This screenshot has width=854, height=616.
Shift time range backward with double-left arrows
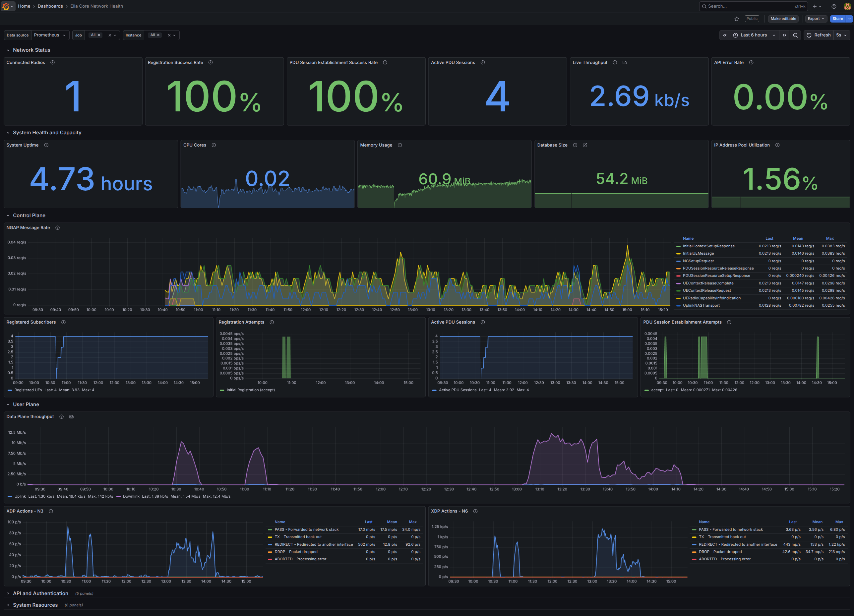pos(724,35)
